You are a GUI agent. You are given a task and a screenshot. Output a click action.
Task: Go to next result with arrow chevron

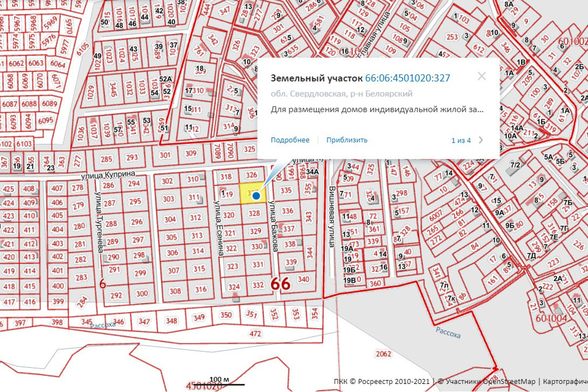[x=481, y=140]
